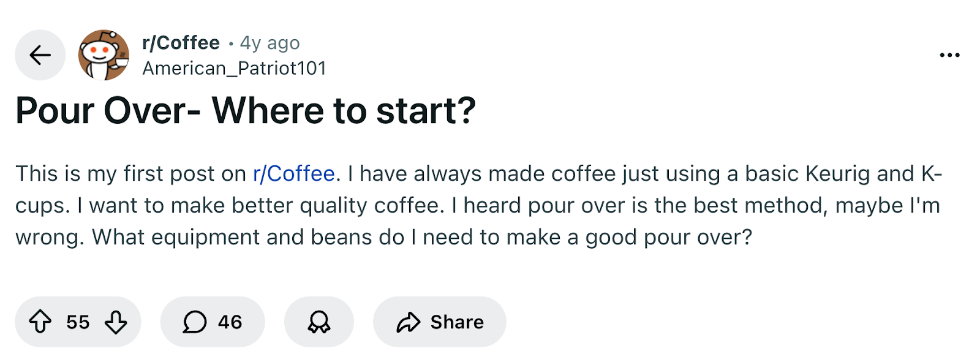Click the "Pour Over- Where to start?" title
980x362 pixels.
pyautogui.click(x=246, y=111)
